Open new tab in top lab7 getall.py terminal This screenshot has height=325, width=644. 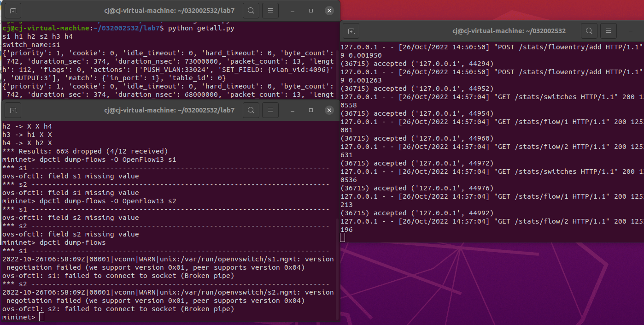(x=13, y=10)
